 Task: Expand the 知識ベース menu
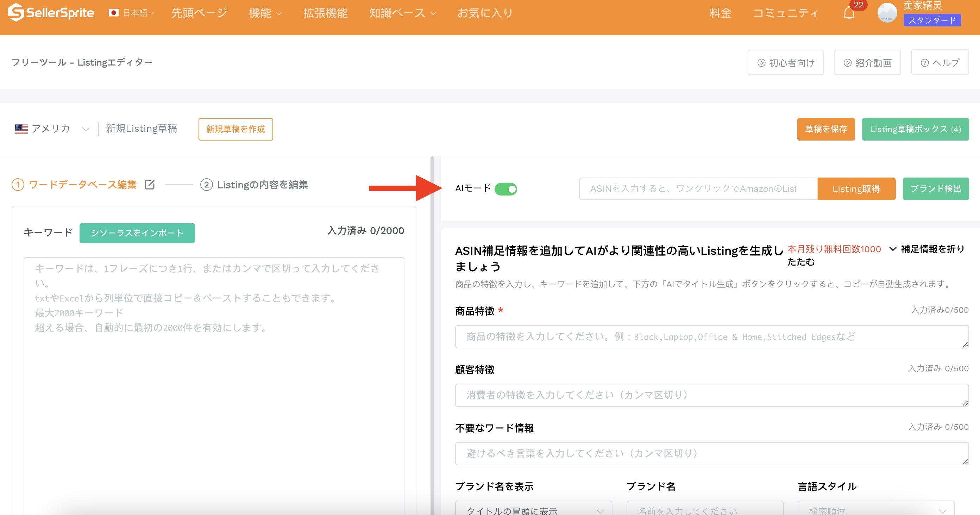pos(402,13)
